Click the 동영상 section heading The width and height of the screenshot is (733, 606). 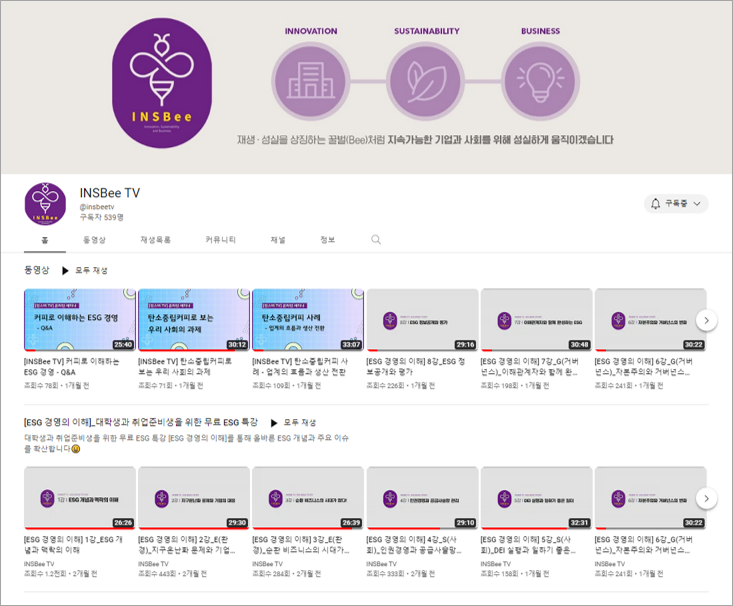36,270
